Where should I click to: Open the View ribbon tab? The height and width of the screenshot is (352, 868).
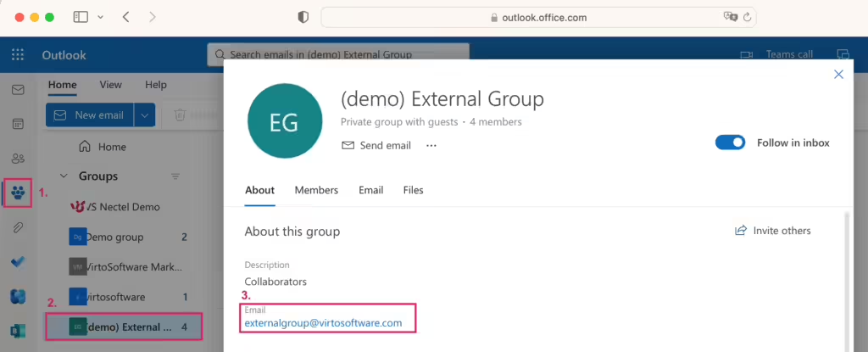point(111,85)
